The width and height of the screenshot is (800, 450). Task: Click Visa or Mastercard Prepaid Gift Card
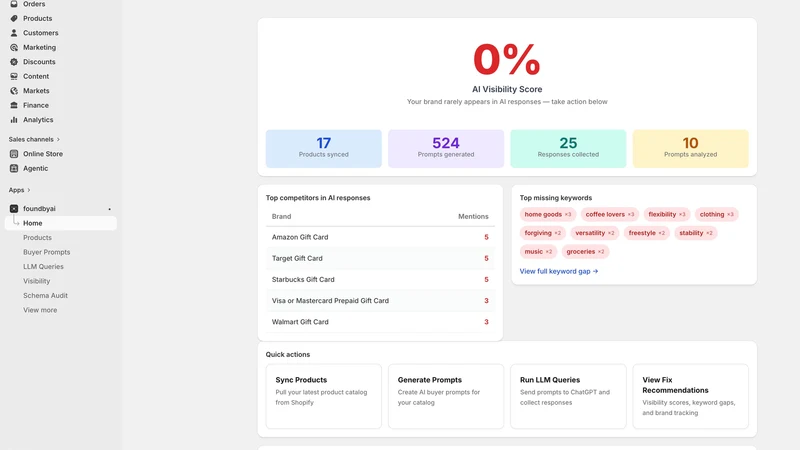[380, 301]
